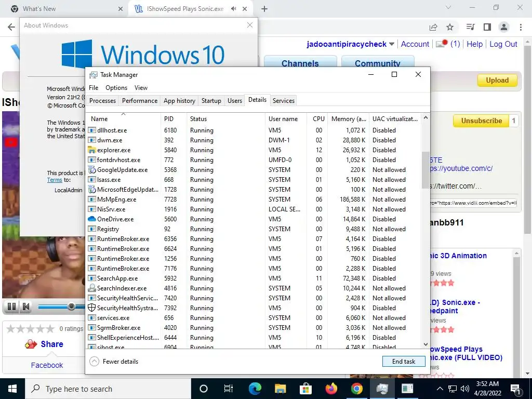Pause the video player
The image size is (532, 399).
click(11, 307)
